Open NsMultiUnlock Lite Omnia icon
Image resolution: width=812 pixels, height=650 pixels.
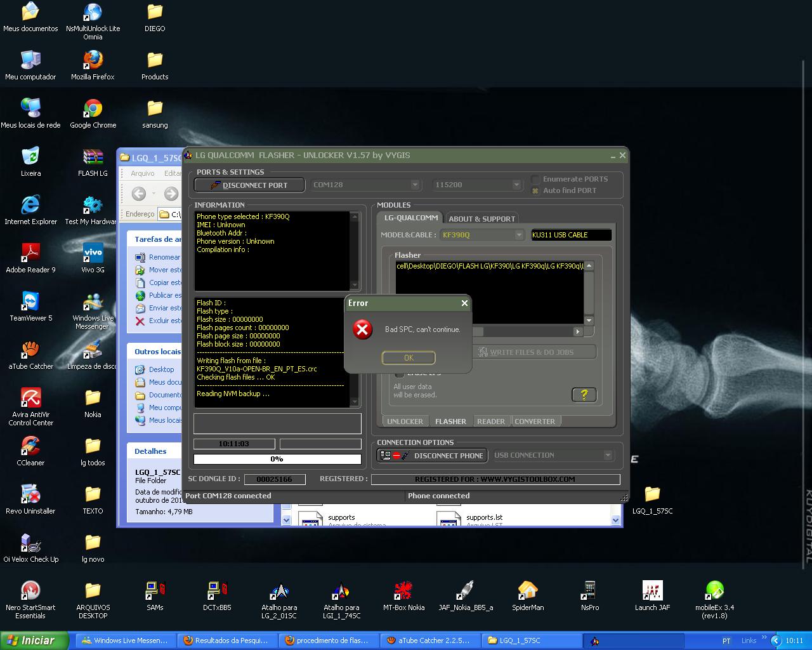pyautogui.click(x=93, y=21)
